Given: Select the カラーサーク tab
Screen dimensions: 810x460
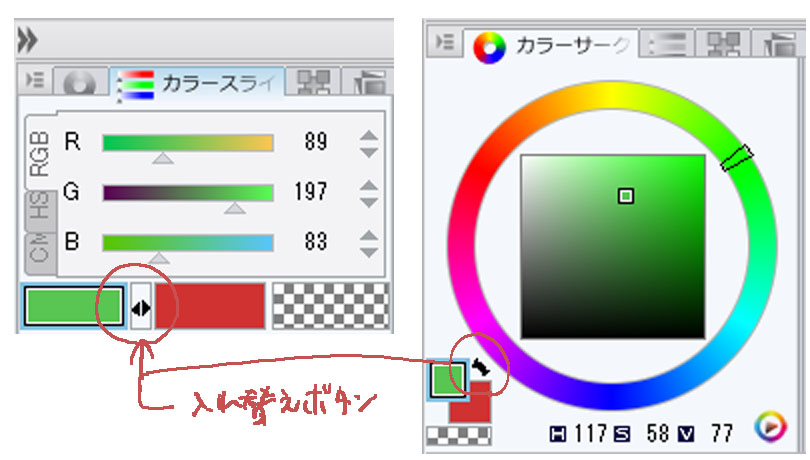Looking at the screenshot, I should click(552, 47).
